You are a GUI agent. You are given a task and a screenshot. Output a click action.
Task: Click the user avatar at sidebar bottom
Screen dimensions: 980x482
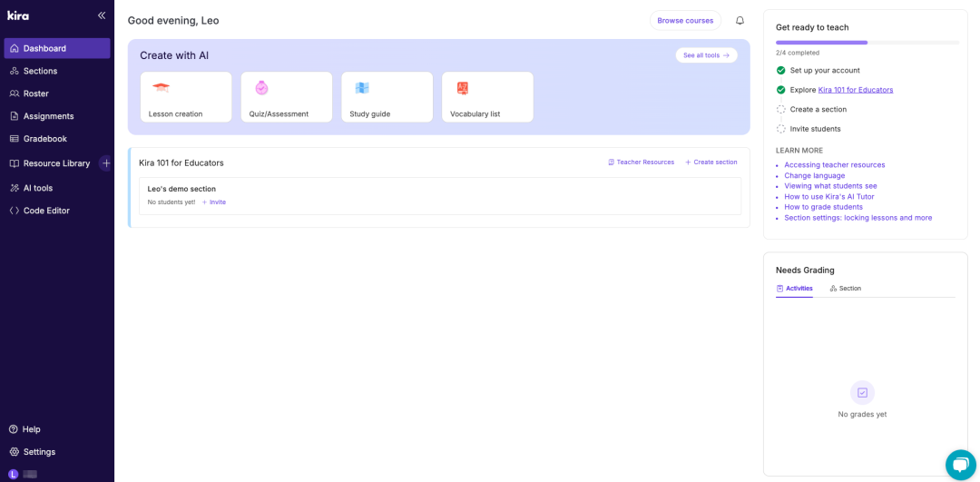[14, 475]
